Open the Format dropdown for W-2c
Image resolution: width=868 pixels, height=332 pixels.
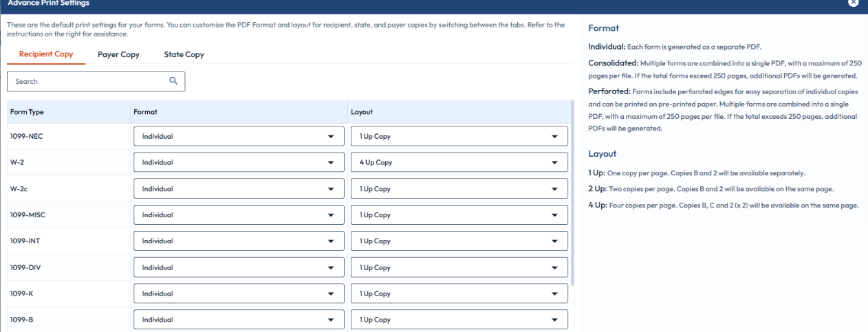pos(238,188)
